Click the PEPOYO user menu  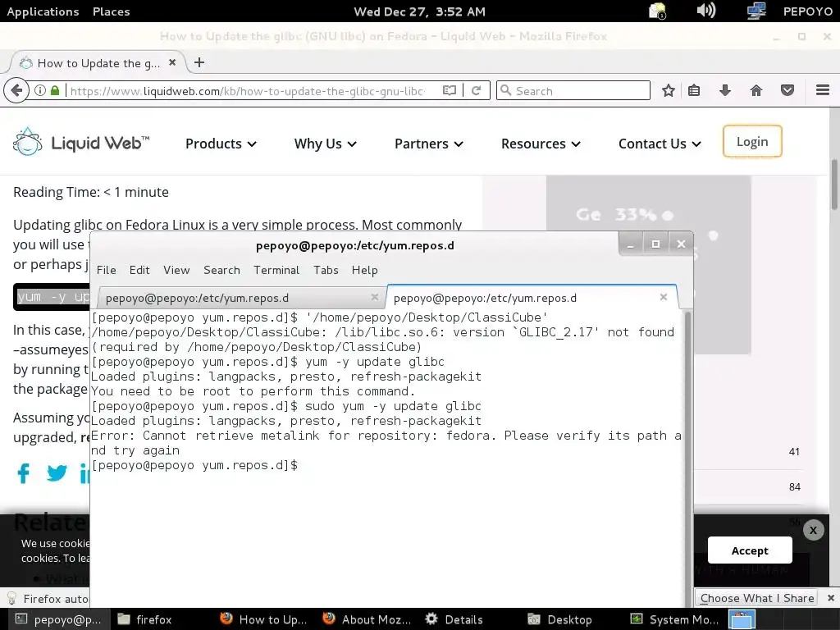point(807,11)
